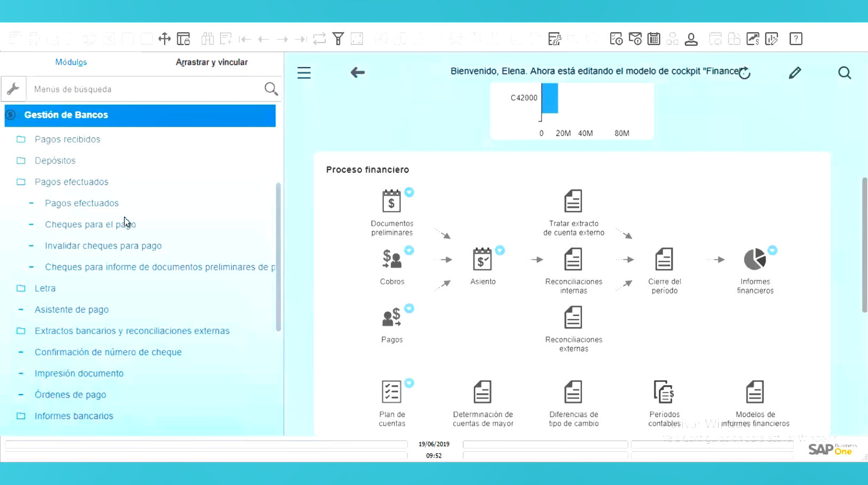The height and width of the screenshot is (485, 868).
Task: Click the filter funnel toolbar icon
Action: 338,39
